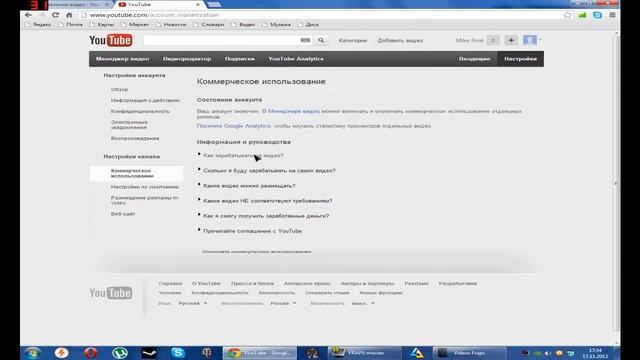The height and width of the screenshot is (360, 640).
Task: Click 'Категории' link in header
Action: point(353,40)
